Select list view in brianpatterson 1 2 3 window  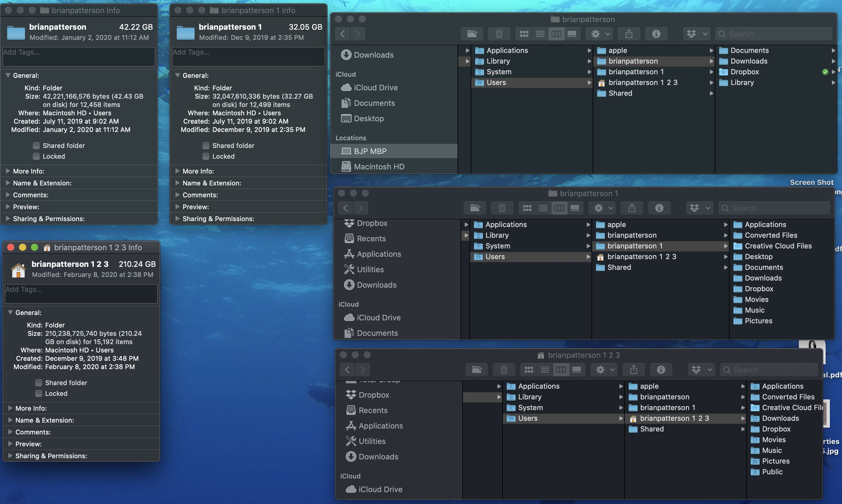click(544, 369)
